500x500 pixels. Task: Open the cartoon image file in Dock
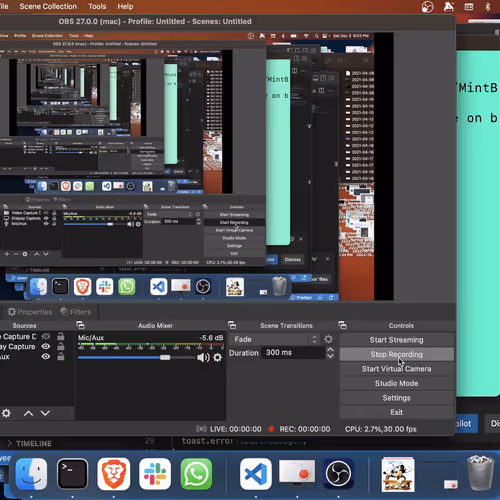pyautogui.click(x=398, y=474)
